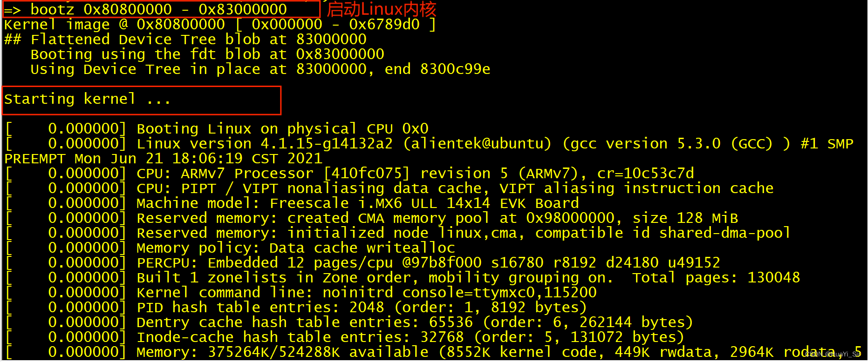Click the '#1 SMP' text

pos(827,143)
